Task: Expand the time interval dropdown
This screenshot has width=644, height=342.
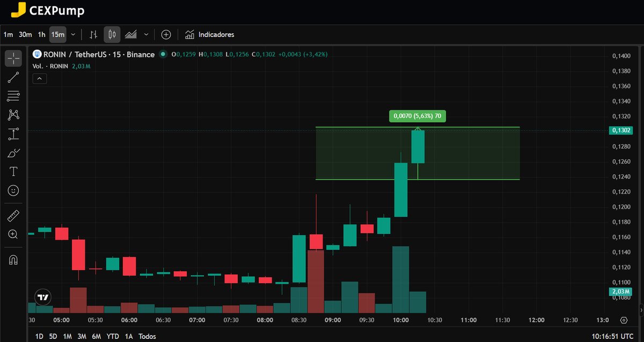Action: point(73,34)
